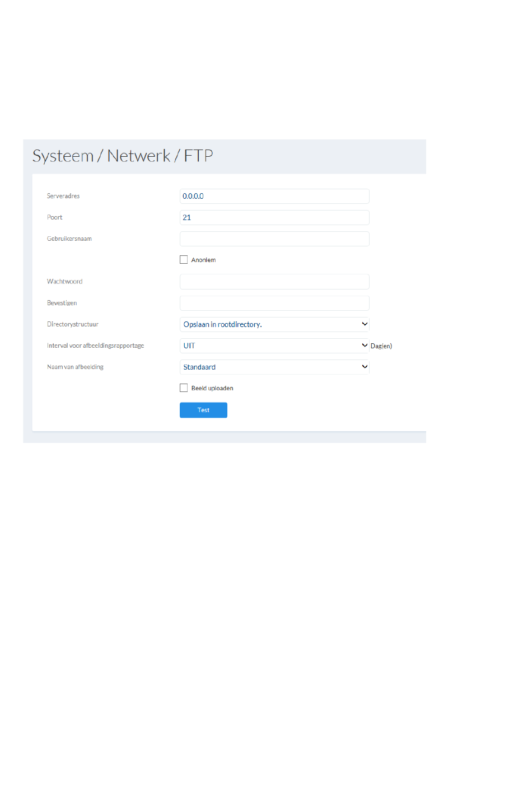The image size is (532, 789).
Task: Click the Bevestigen input field
Action: [274, 303]
